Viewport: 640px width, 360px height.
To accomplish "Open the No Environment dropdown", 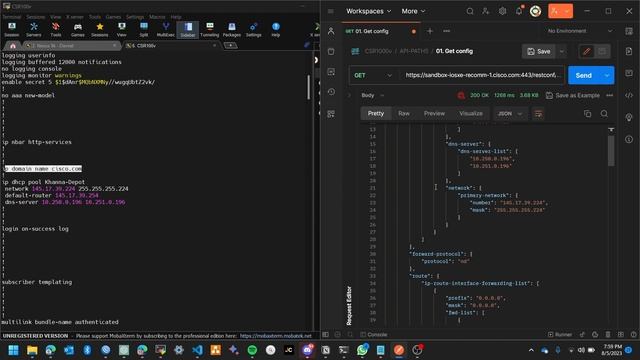I will tap(580, 31).
